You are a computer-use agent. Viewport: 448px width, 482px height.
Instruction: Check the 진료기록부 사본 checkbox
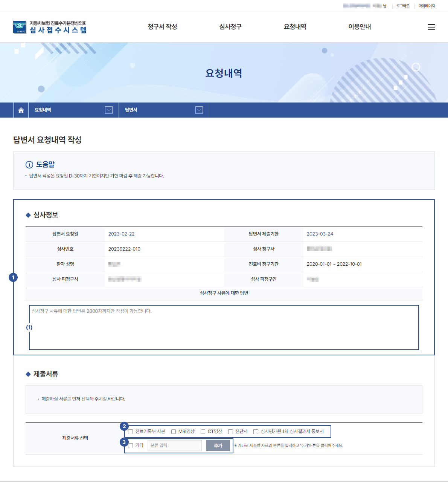(x=131, y=432)
